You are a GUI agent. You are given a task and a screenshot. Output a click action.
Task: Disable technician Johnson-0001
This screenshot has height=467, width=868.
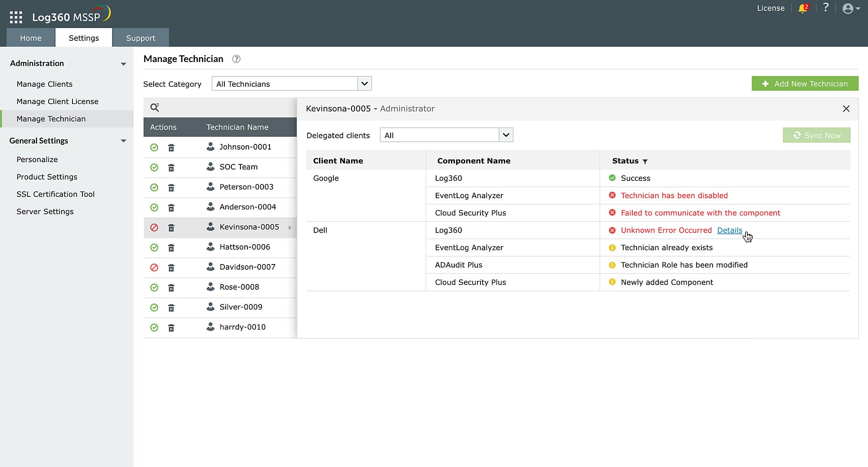coord(154,147)
